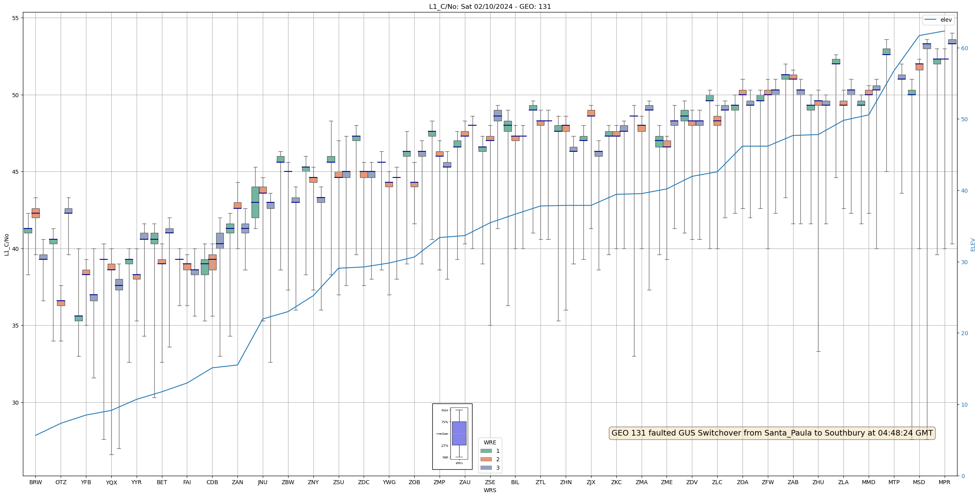Click the BRW station tick label
The image size is (980, 497).
[35, 482]
